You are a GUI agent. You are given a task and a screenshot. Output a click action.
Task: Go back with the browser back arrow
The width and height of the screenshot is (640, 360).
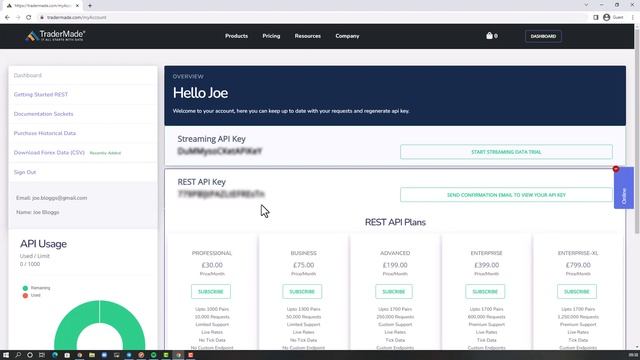(x=7, y=18)
